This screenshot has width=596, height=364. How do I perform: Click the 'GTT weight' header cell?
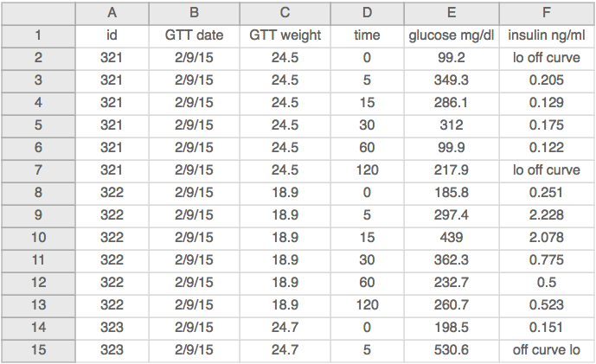(x=285, y=35)
